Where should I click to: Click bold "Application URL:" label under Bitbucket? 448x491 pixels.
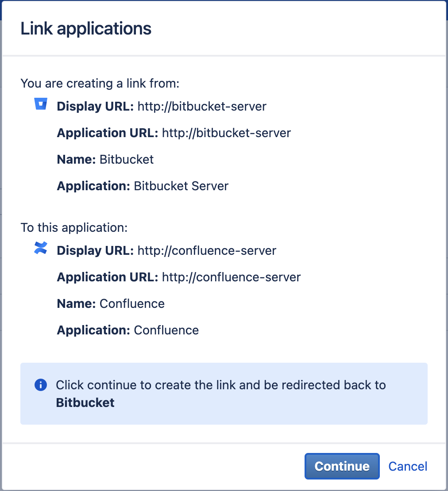(x=108, y=133)
